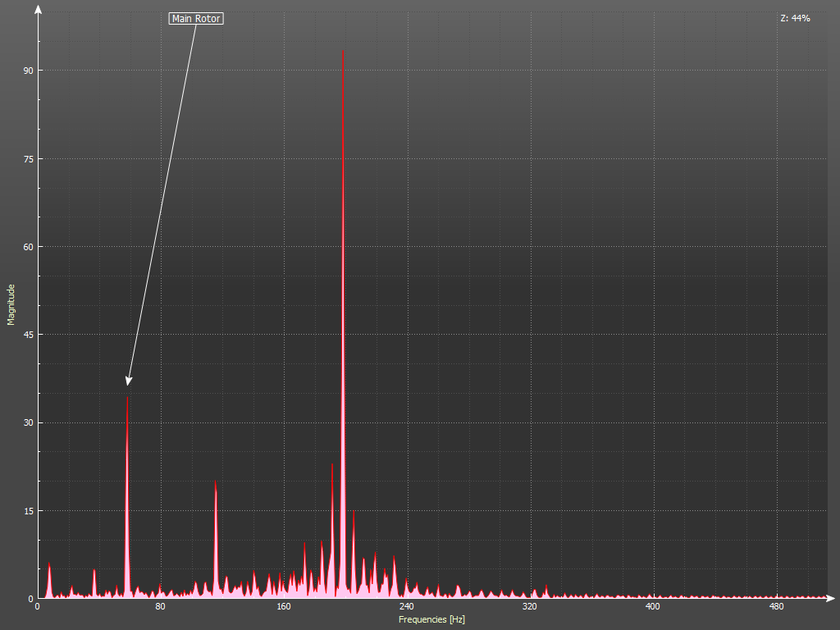Click the Frequencies [Hz] axis title

point(431,619)
